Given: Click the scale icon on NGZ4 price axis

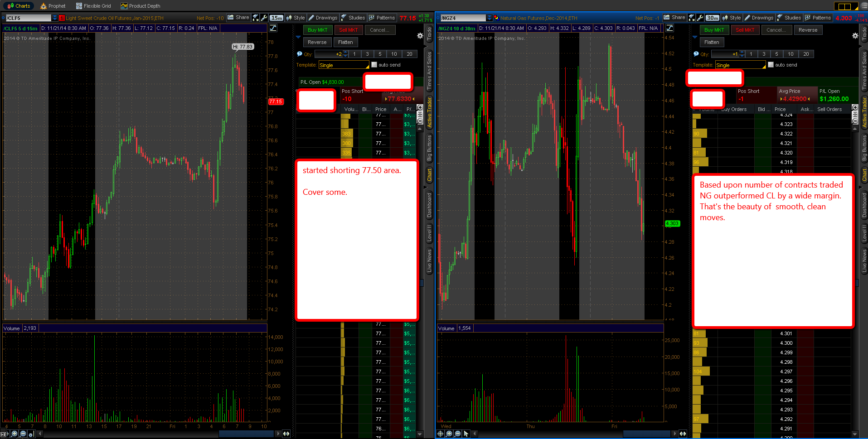Looking at the screenshot, I should (669, 28).
